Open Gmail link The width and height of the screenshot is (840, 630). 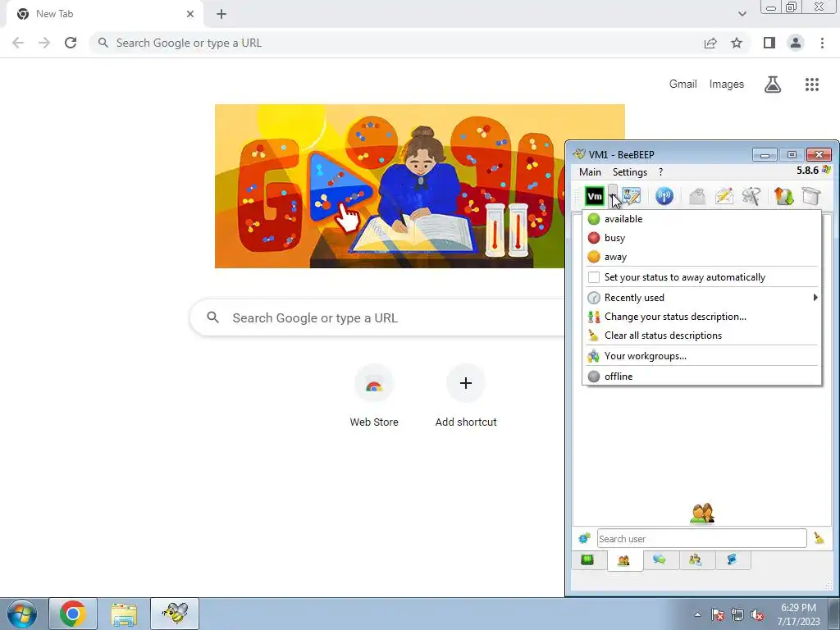pyautogui.click(x=683, y=84)
